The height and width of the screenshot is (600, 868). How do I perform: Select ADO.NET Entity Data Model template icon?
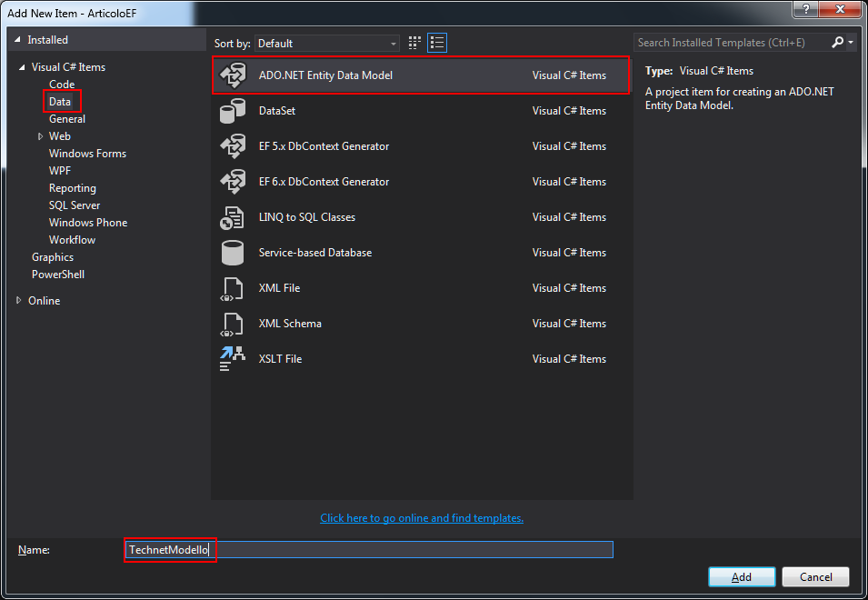(233, 75)
